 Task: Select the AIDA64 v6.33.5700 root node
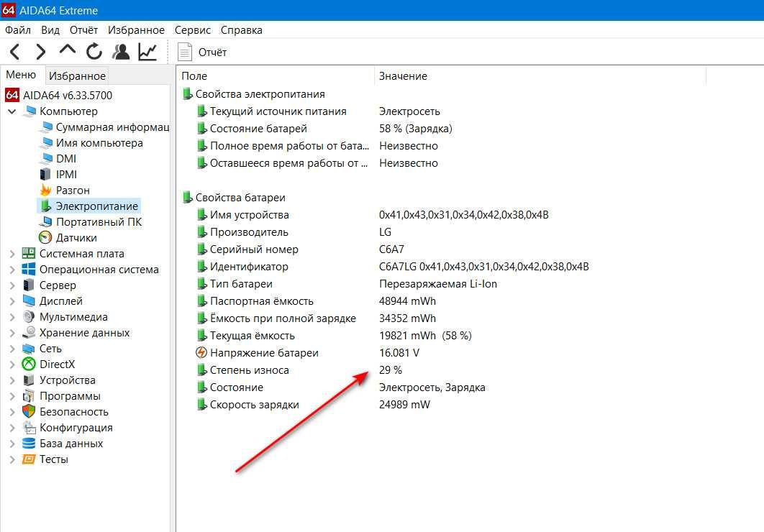[68, 96]
